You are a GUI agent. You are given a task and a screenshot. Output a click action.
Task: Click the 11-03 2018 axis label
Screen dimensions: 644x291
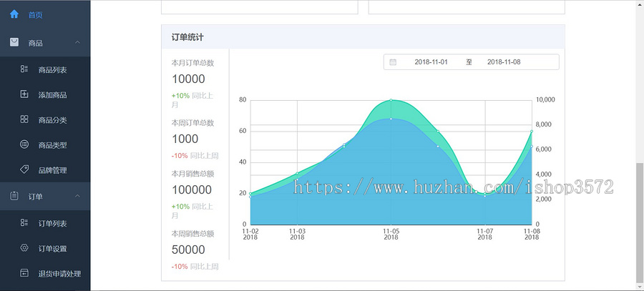297,235
